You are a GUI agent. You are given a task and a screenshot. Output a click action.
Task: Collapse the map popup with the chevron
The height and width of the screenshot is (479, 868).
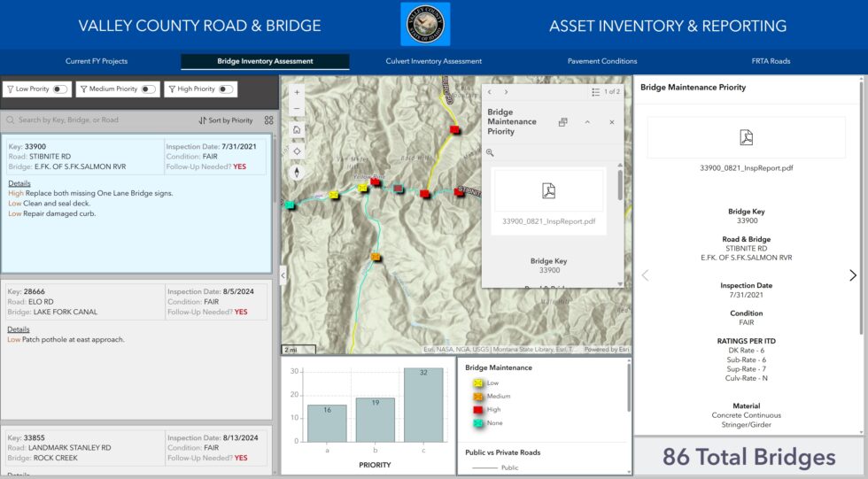(587, 122)
